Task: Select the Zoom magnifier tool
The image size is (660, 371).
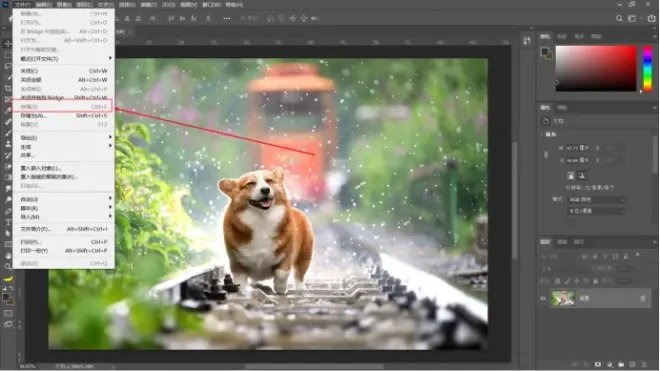Action: [8, 267]
